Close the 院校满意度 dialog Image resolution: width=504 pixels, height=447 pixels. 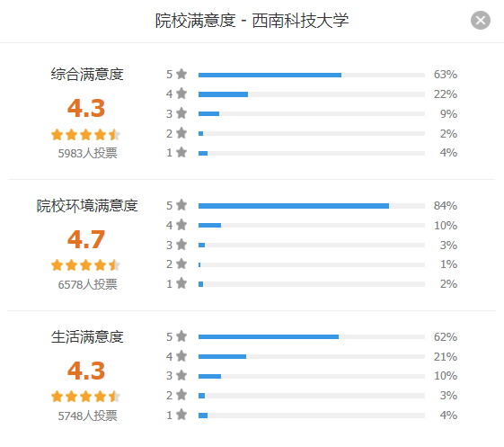[x=481, y=21]
